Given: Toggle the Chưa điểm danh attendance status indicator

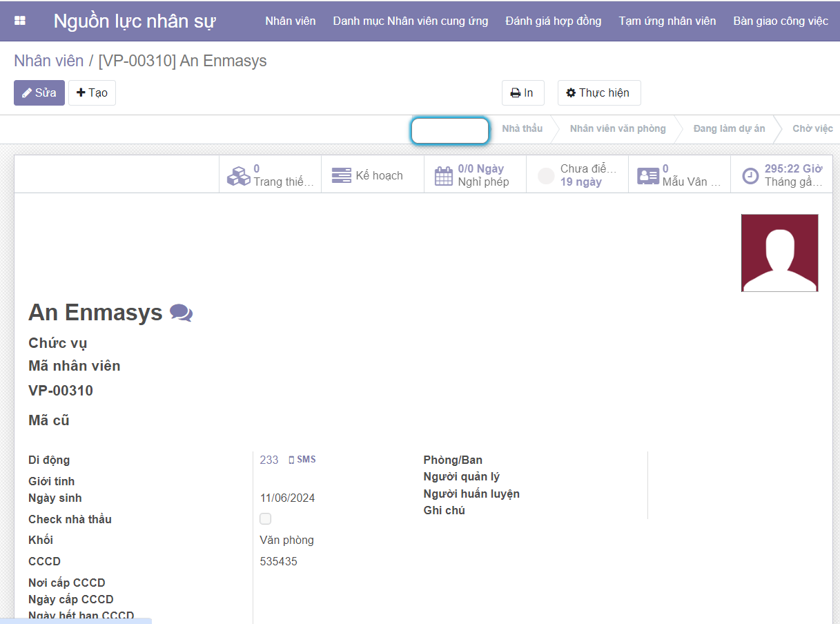Looking at the screenshot, I should (546, 176).
